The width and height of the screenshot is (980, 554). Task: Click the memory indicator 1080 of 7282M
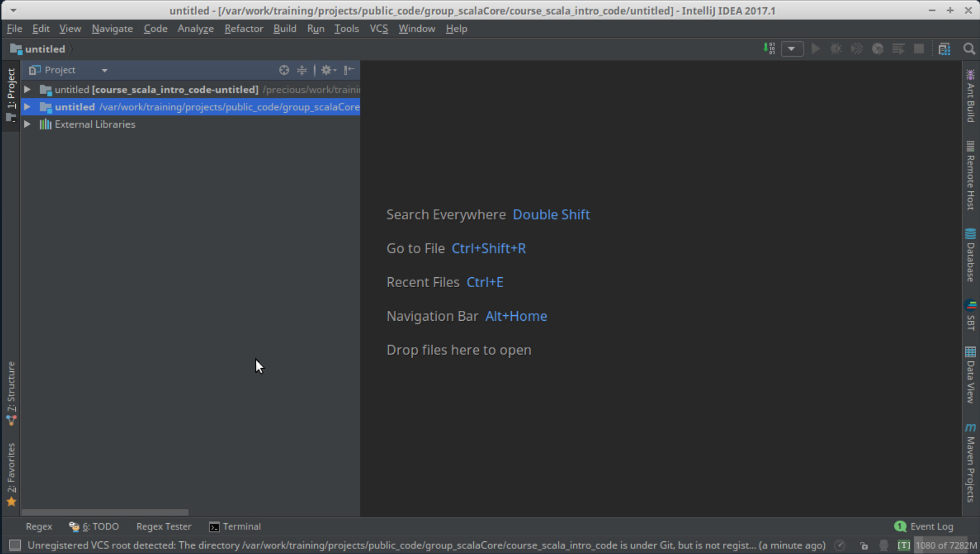coord(946,545)
